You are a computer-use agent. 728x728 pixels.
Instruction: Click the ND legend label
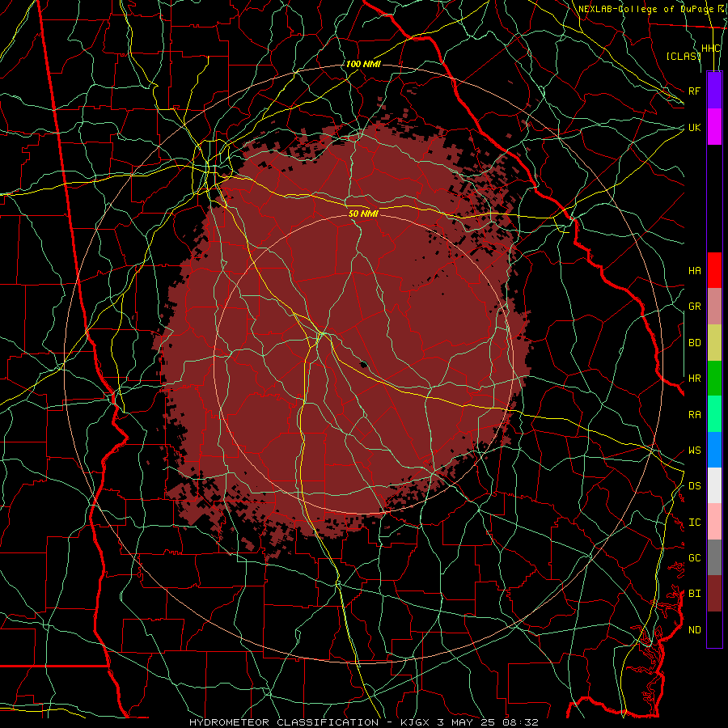coord(695,629)
